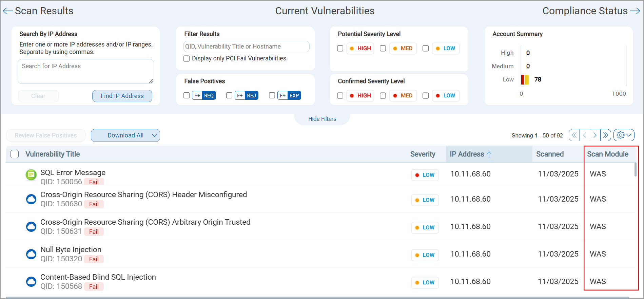The image size is (644, 299).
Task: Go to the next results page
Action: [595, 135]
